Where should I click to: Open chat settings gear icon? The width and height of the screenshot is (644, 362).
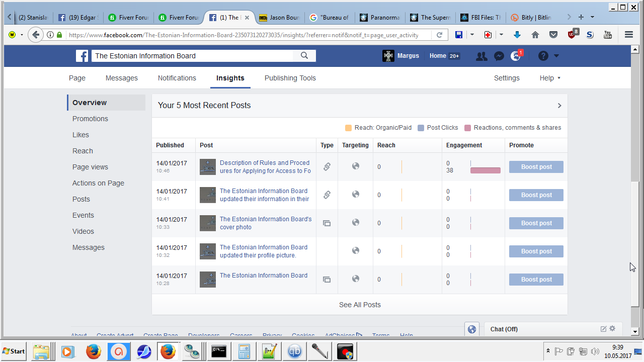(612, 329)
